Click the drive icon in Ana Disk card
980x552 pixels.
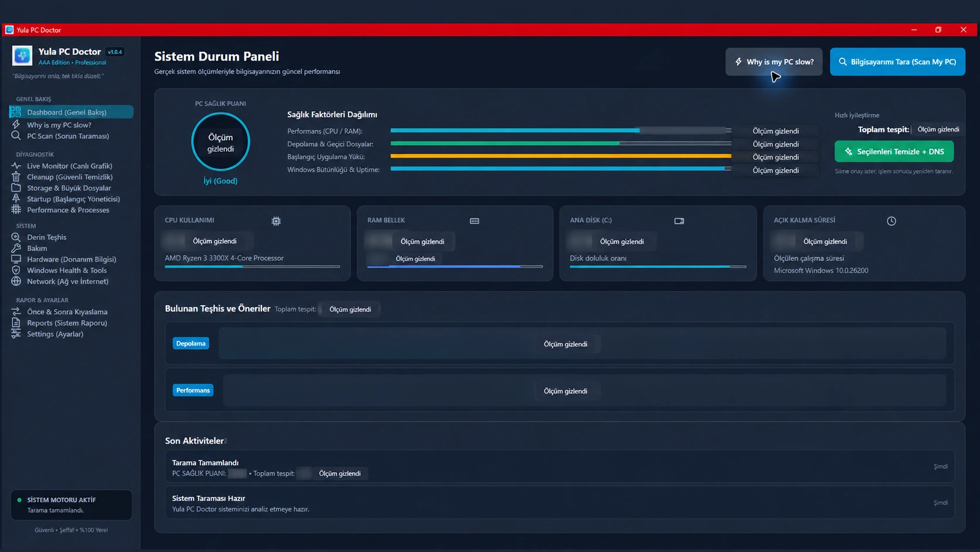679,221
